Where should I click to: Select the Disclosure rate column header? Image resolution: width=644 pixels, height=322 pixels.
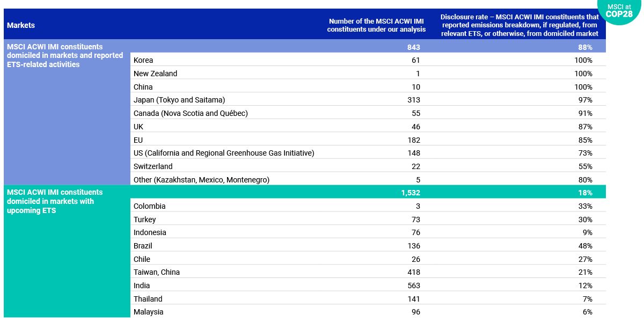point(519,25)
